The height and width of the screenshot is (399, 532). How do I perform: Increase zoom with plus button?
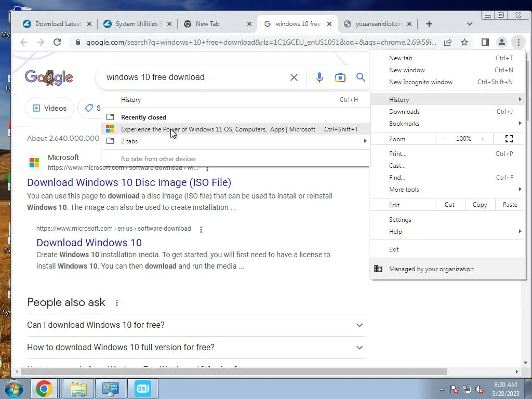483,139
